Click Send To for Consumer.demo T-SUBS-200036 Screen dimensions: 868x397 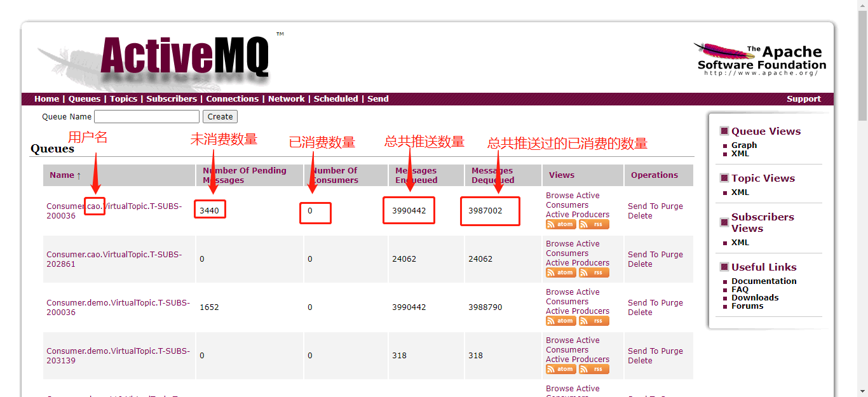[x=642, y=303]
